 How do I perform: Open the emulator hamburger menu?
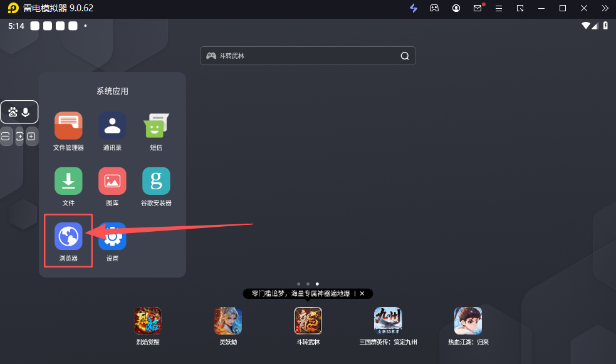499,8
